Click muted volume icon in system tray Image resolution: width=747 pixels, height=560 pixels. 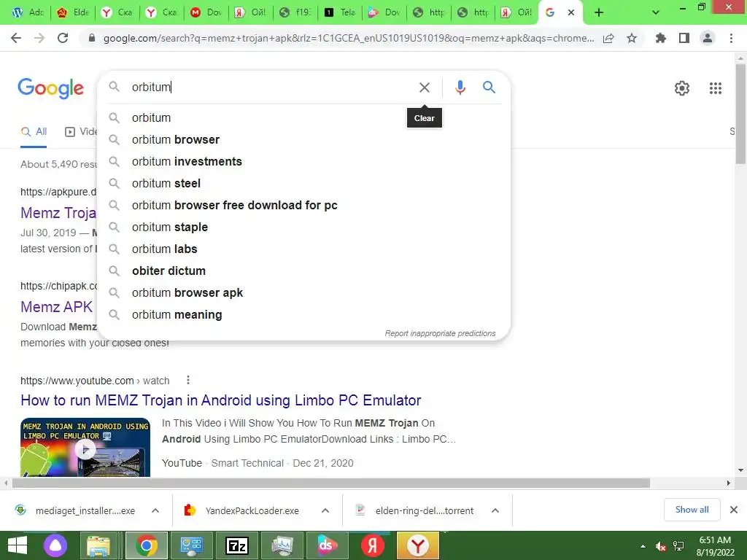coord(660,547)
